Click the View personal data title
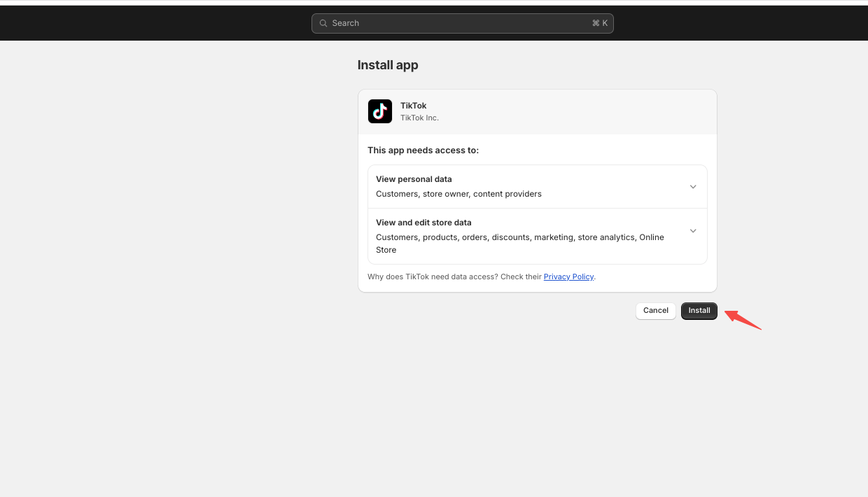 point(414,179)
